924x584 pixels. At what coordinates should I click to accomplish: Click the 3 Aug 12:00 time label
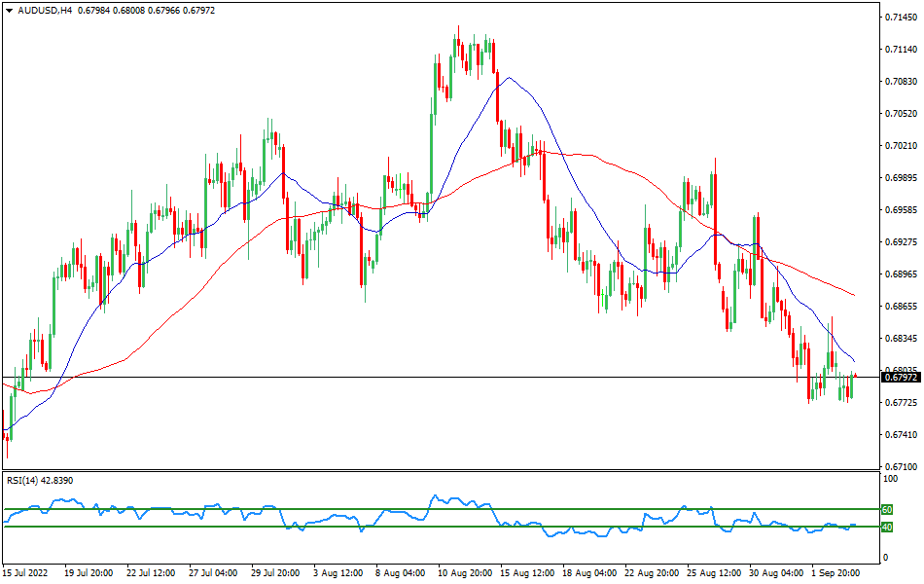click(339, 574)
